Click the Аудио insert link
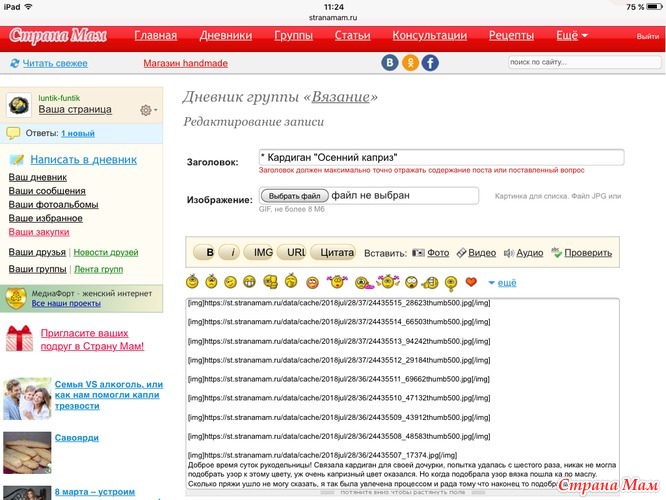The width and height of the screenshot is (666, 500). (x=530, y=253)
